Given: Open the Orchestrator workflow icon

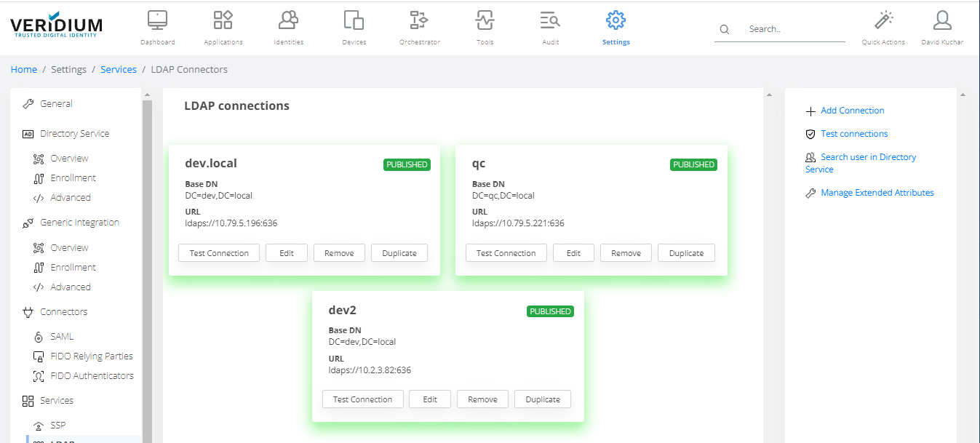Looking at the screenshot, I should tap(419, 20).
